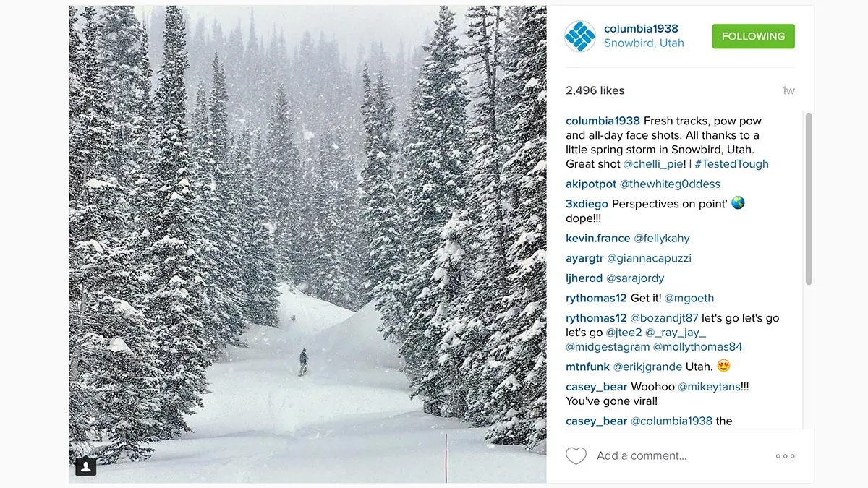The width and height of the screenshot is (868, 488).
Task: Click the Columbia logo profile avatar
Action: [579, 36]
